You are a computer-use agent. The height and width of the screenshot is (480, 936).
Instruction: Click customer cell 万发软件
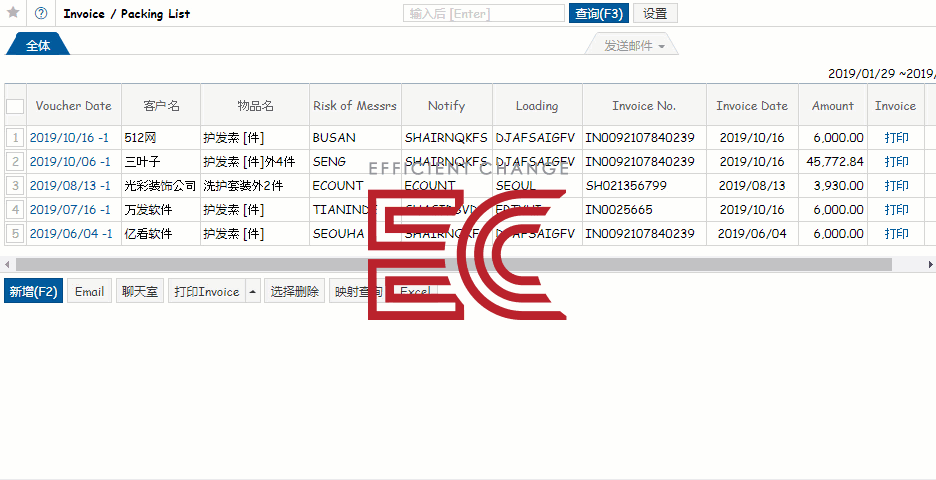(x=161, y=210)
